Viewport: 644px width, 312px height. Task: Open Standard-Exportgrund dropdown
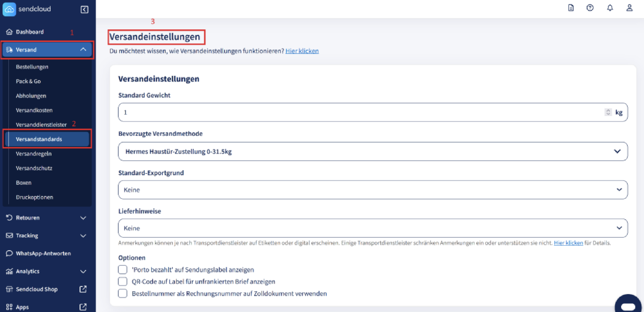(x=373, y=190)
